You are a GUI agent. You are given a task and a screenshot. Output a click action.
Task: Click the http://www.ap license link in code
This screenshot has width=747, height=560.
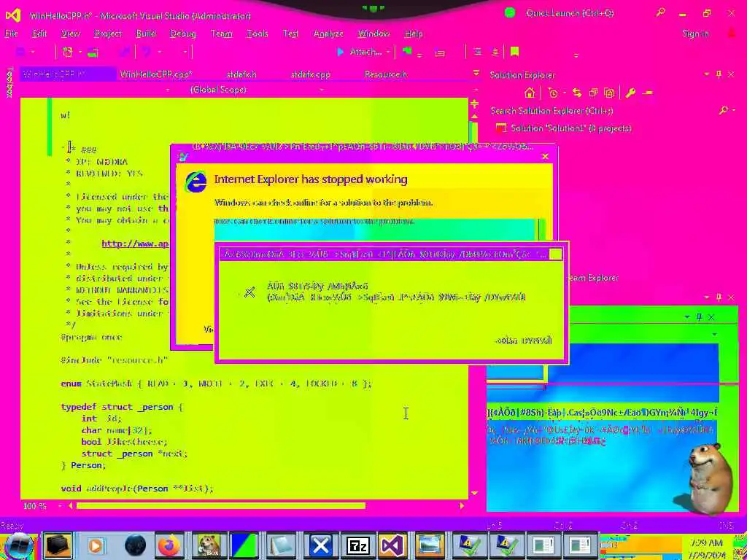tap(135, 244)
